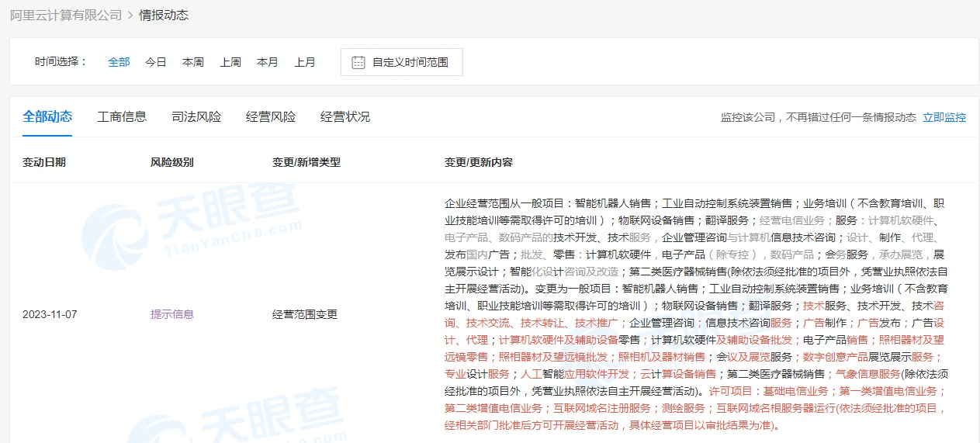Filter by 本周

[x=193, y=62]
